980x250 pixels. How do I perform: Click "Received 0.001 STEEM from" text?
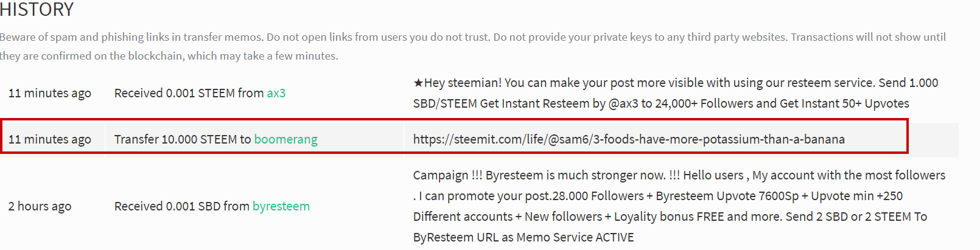point(189,93)
